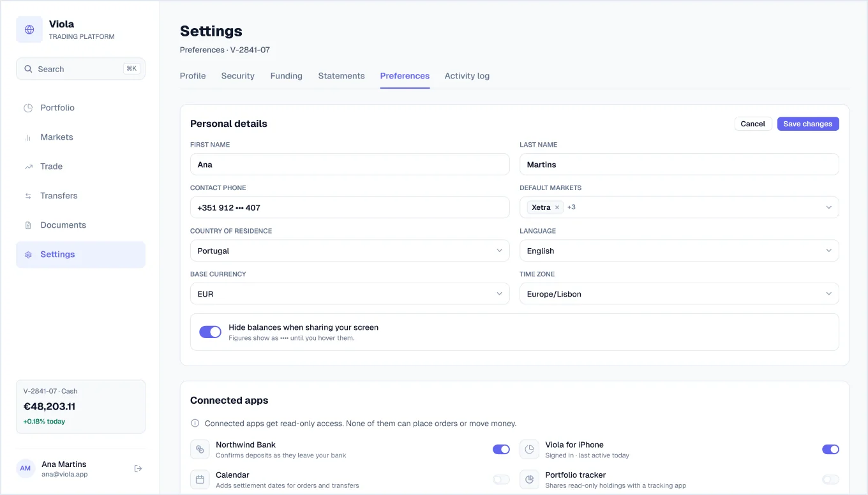Disable the Viola for iPhone connection
Viewport: 868px width, 495px height.
click(x=830, y=449)
